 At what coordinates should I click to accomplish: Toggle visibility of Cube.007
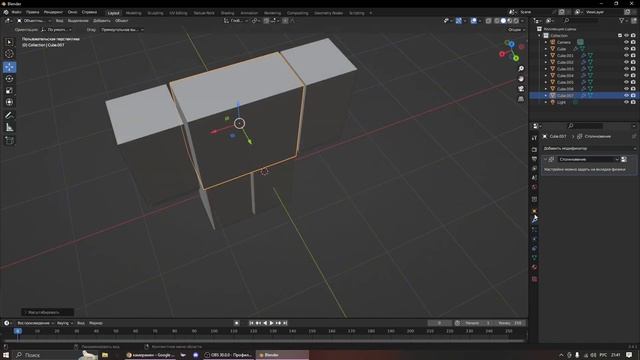(626, 96)
